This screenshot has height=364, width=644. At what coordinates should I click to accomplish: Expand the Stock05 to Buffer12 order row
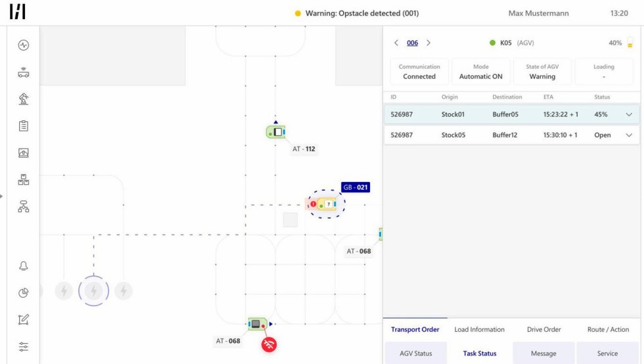tap(629, 135)
